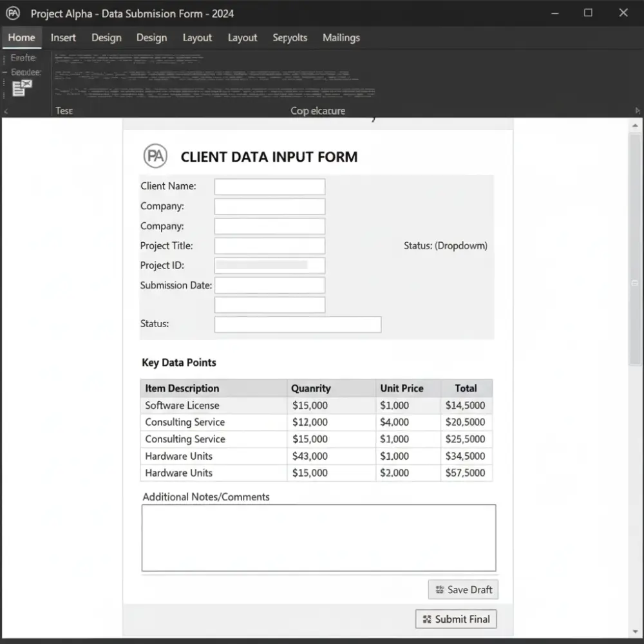644x644 pixels.
Task: Open the Design tab
Action: point(106,37)
